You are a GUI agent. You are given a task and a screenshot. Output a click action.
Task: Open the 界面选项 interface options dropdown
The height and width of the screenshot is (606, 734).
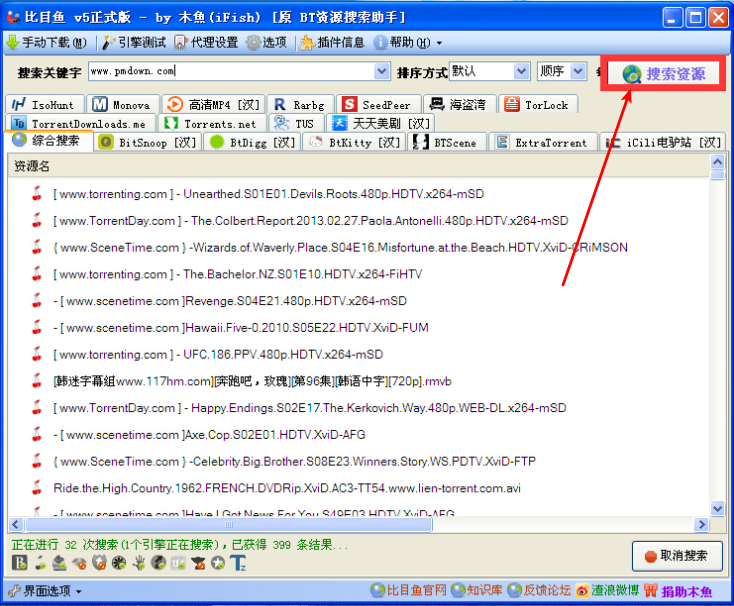(45, 591)
